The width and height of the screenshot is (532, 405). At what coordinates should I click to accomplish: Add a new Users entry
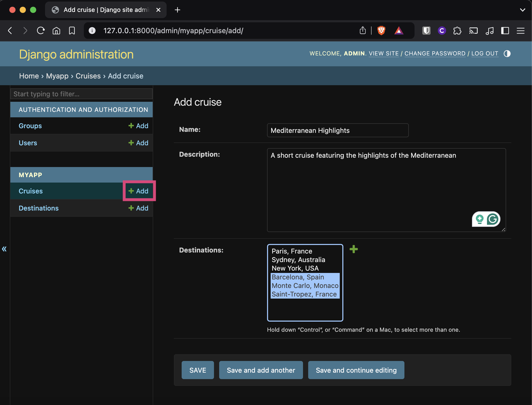click(x=138, y=143)
